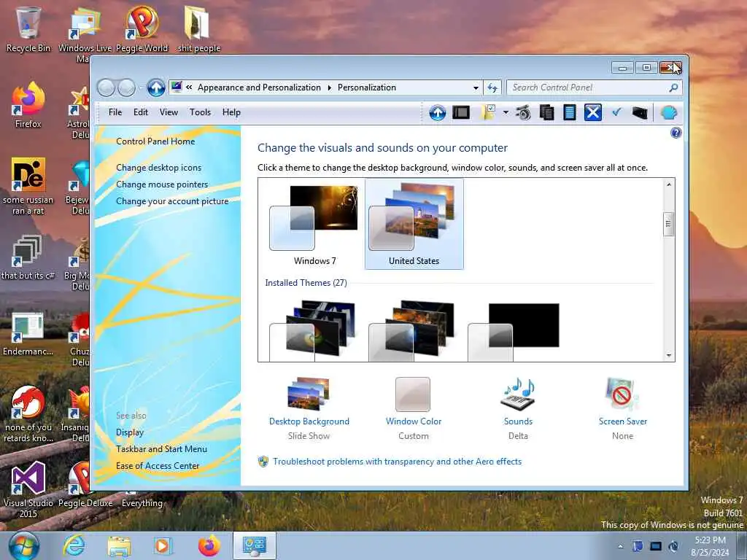Open Classic Shell settings shell icon
The height and width of the screenshot is (560, 747).
tap(669, 113)
